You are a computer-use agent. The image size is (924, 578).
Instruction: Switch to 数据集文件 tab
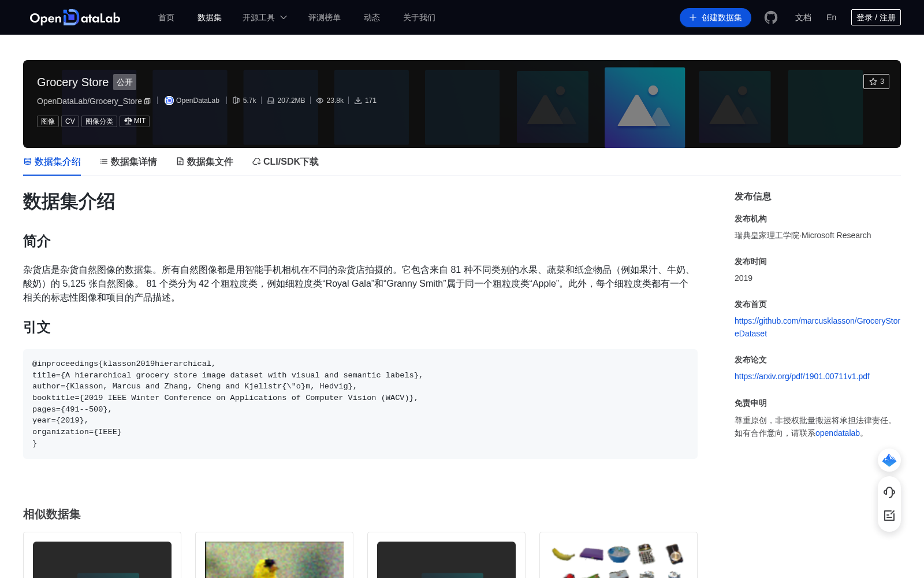click(x=204, y=162)
